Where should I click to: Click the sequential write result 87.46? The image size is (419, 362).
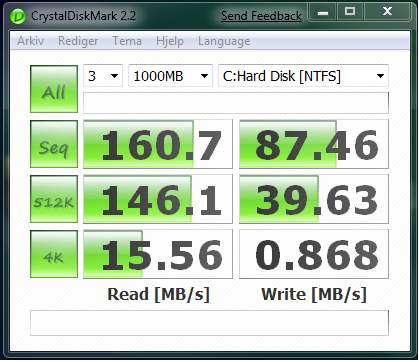point(314,144)
